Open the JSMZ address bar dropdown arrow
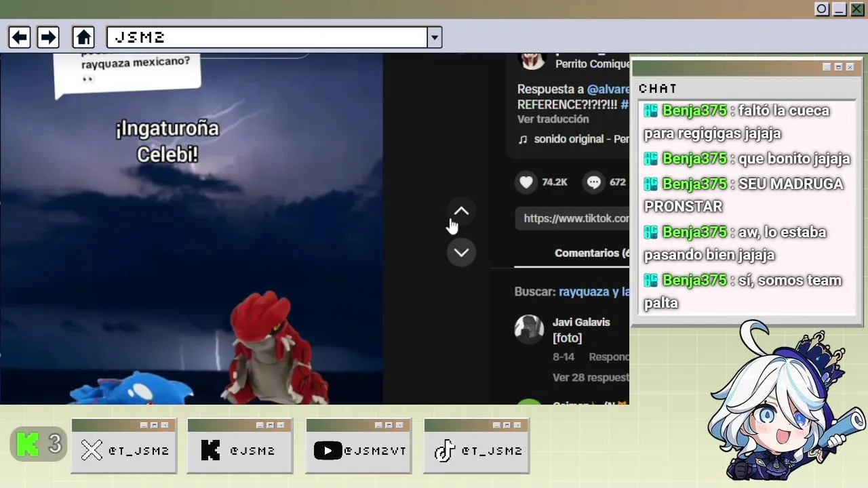This screenshot has height=488, width=868. coord(435,37)
